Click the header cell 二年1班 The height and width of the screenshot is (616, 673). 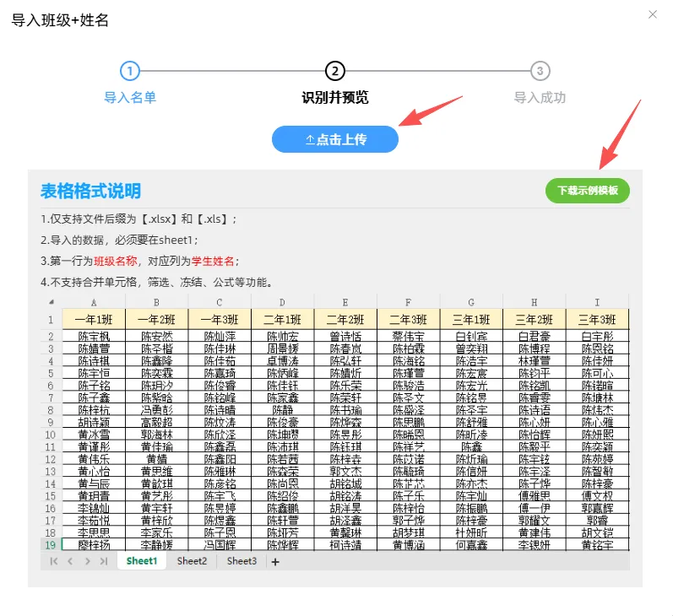282,320
